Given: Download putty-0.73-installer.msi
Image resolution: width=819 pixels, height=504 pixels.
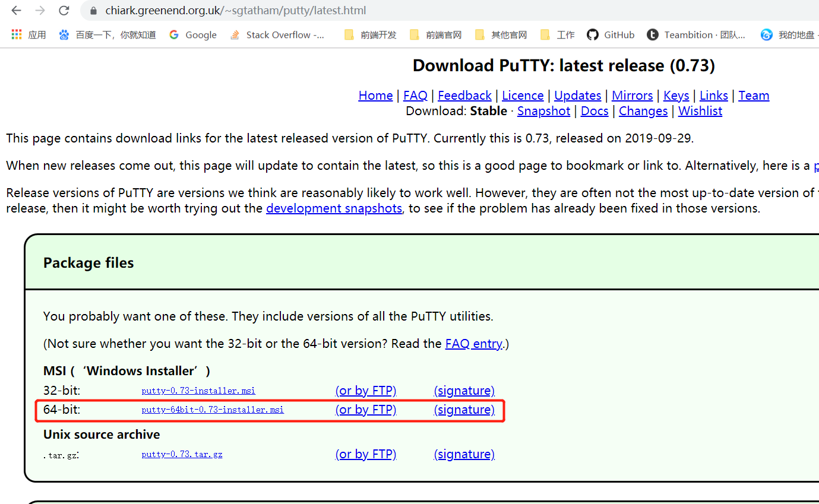Looking at the screenshot, I should point(198,391).
